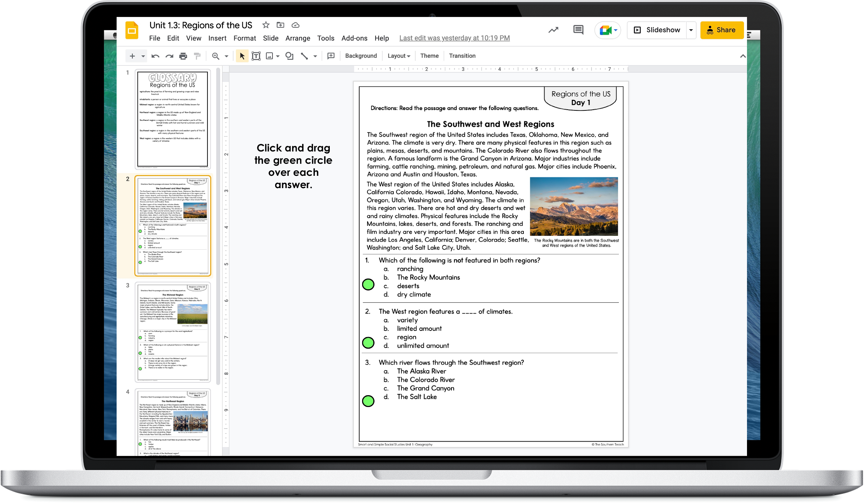864x504 pixels.
Task: Click the Print icon in toolbar
Action: pyautogui.click(x=183, y=56)
